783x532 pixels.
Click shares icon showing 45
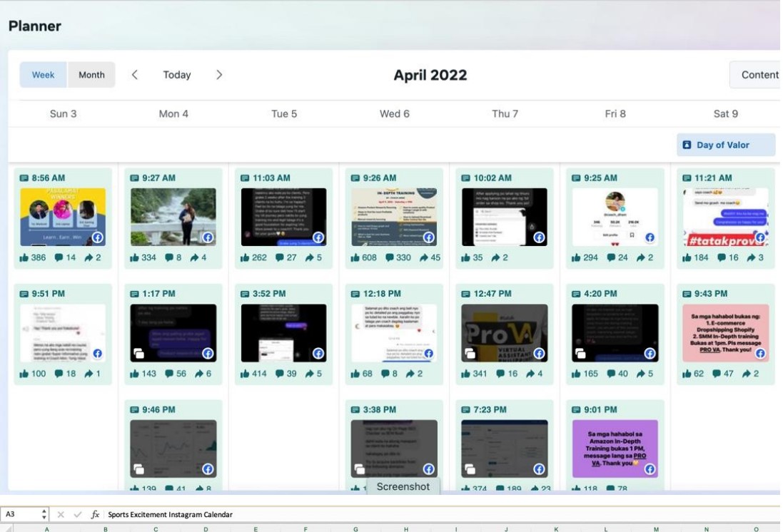(x=423, y=257)
